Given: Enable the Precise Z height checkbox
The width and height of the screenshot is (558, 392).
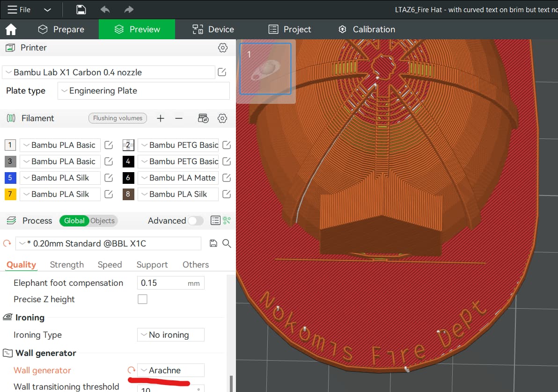Looking at the screenshot, I should (x=142, y=299).
